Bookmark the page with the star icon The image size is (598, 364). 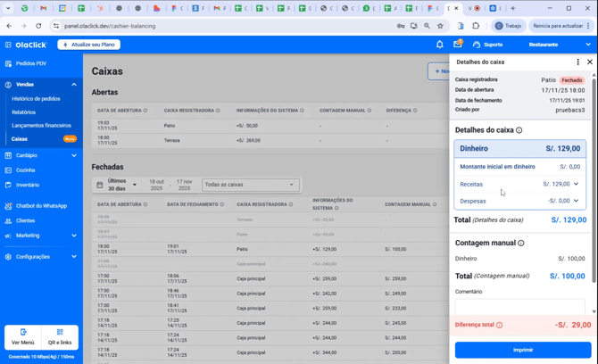click(440, 26)
